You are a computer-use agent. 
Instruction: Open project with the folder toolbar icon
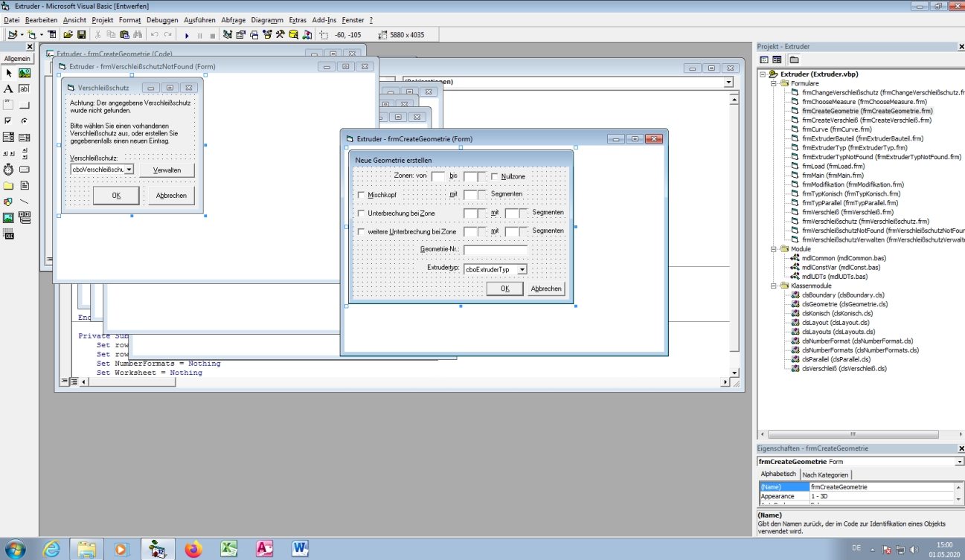point(68,35)
